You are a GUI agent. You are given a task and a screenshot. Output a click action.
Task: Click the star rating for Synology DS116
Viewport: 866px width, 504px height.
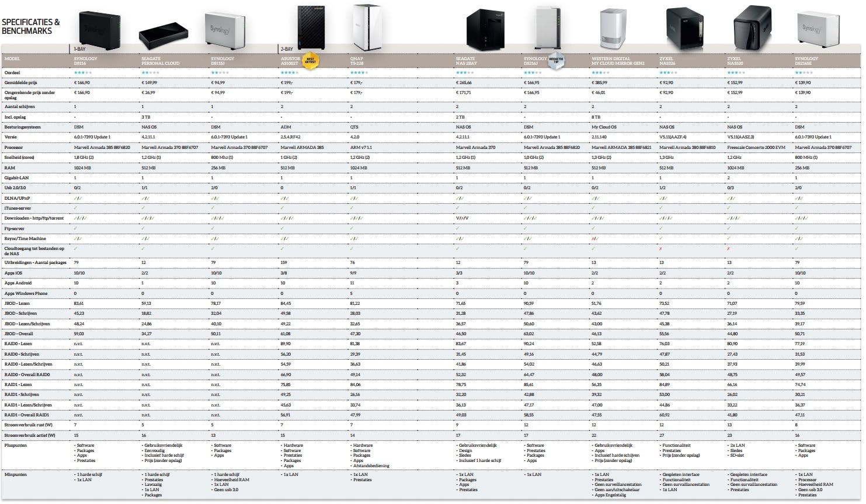coord(83,73)
